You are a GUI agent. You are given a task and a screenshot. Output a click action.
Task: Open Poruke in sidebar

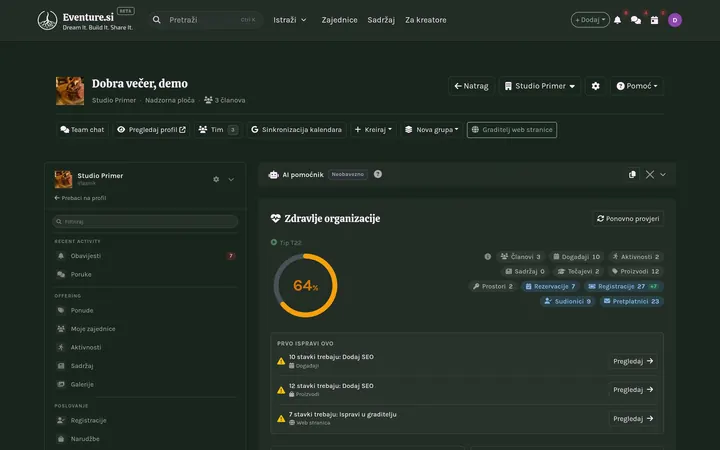coord(146,274)
